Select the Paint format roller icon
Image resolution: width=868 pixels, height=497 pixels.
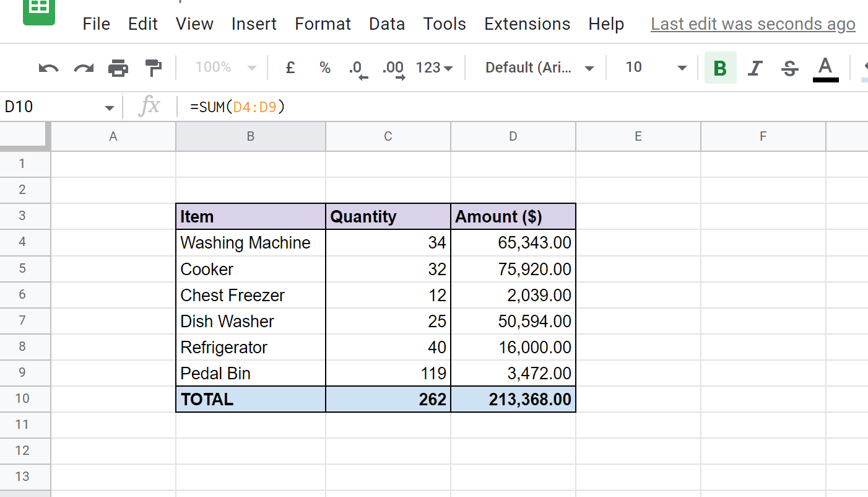point(152,67)
